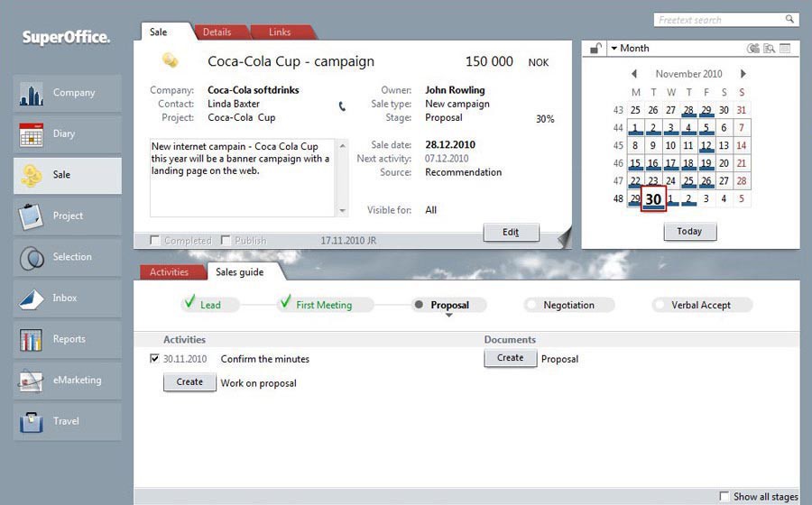Switch to the Links tab
Screen dimensions: 812x505
click(280, 32)
